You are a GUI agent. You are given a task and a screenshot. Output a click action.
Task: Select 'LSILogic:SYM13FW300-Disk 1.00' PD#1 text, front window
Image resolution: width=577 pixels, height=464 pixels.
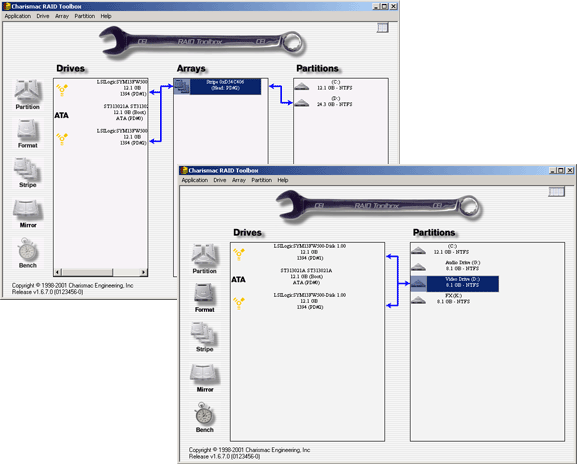coord(309,246)
